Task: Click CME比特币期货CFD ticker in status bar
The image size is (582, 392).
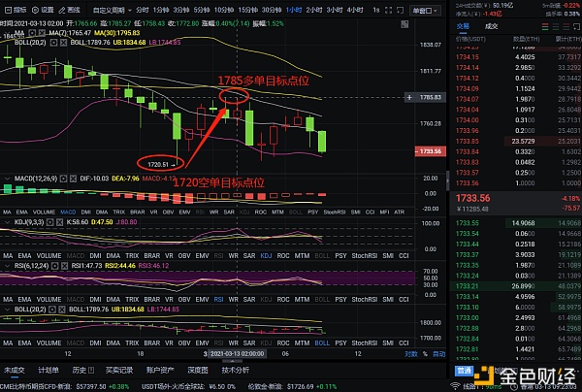Action: tap(65, 387)
